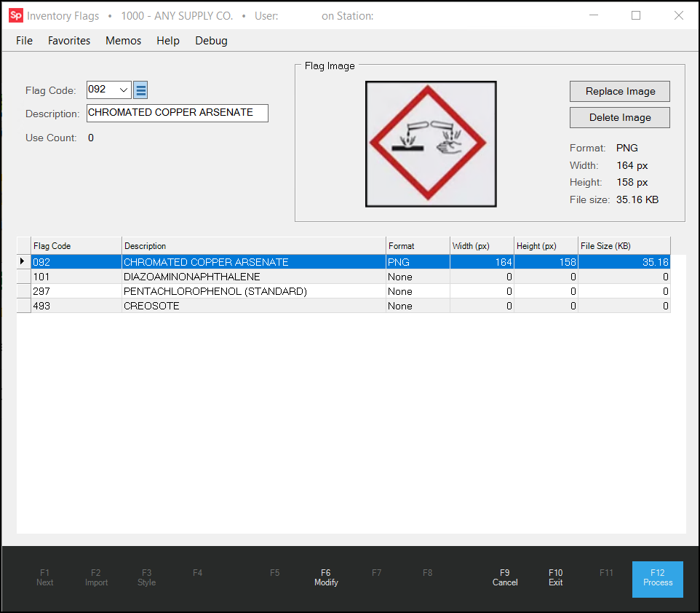Open the File menu
Viewport: 700px width, 613px height.
(24, 41)
